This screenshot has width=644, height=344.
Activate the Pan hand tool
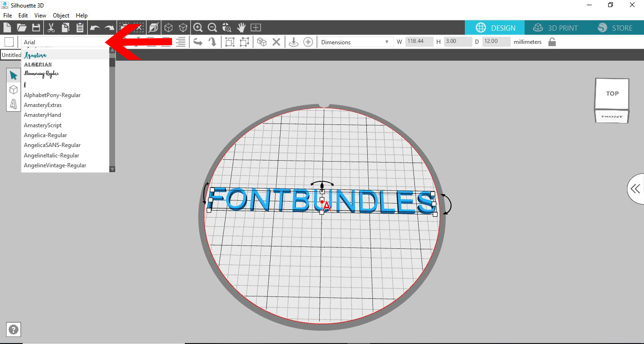point(241,27)
